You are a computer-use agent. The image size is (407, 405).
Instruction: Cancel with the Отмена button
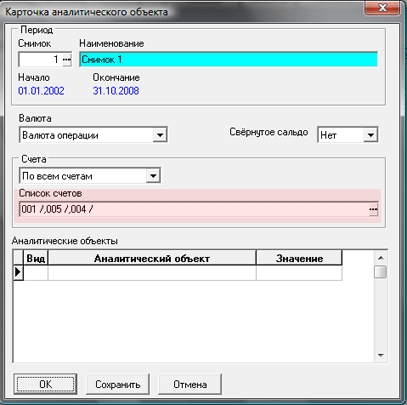coord(190,384)
